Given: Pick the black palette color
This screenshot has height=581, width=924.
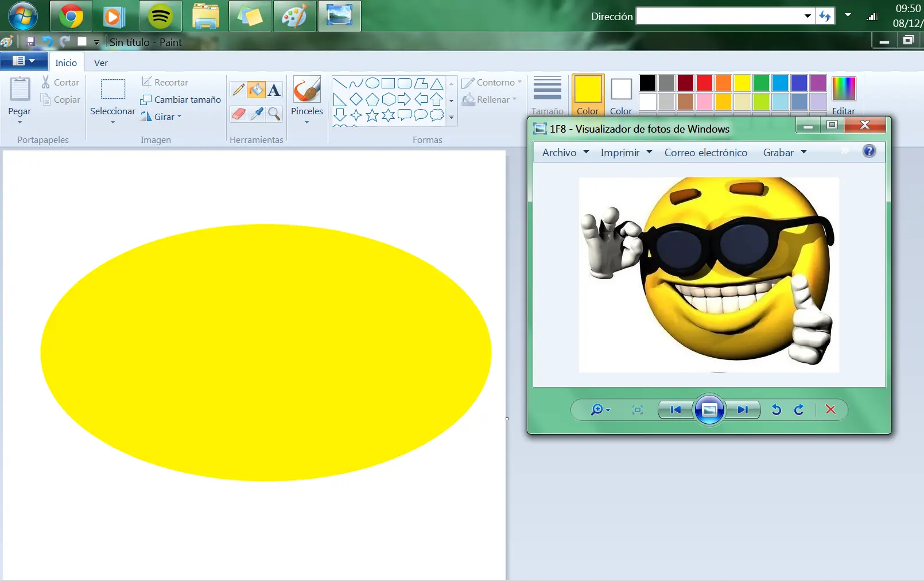Looking at the screenshot, I should (647, 83).
